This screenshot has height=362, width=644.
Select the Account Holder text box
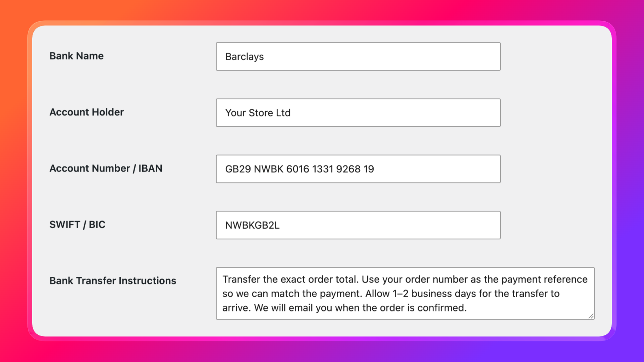[x=358, y=113]
